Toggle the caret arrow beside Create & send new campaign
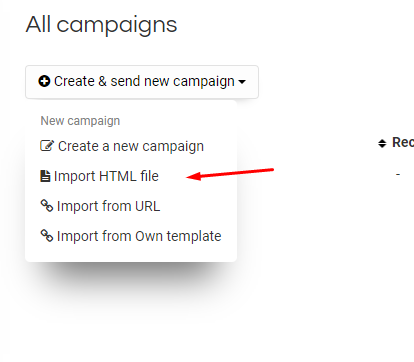The width and height of the screenshot is (414, 362). pyautogui.click(x=242, y=82)
